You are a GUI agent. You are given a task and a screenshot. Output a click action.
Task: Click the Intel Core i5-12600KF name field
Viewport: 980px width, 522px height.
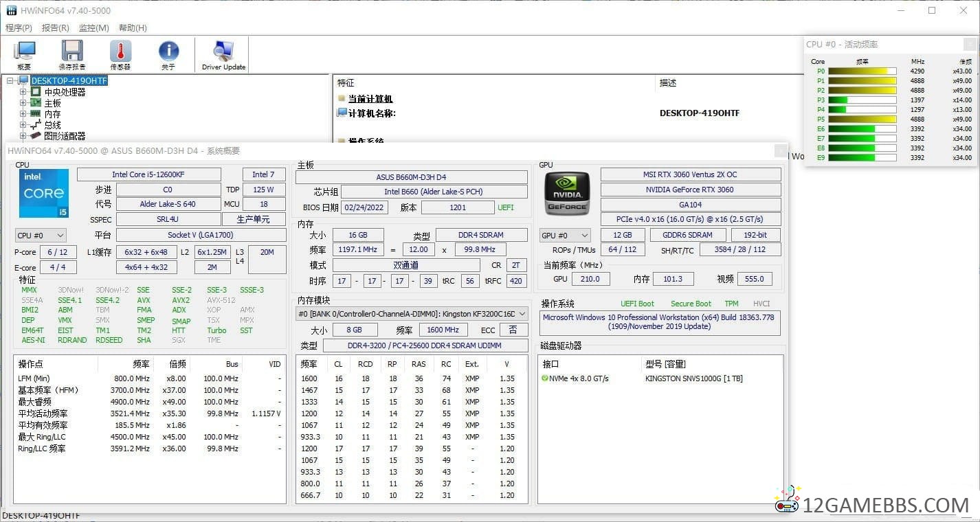pos(149,174)
